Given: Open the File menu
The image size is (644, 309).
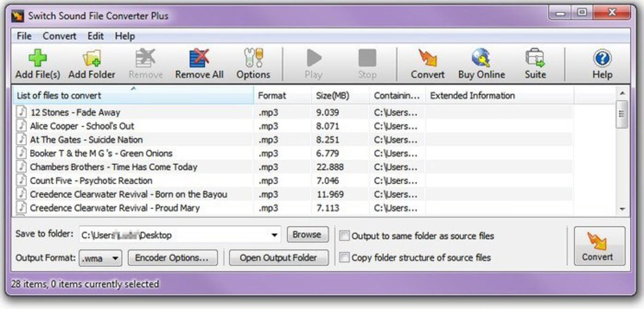Looking at the screenshot, I should click(x=24, y=36).
